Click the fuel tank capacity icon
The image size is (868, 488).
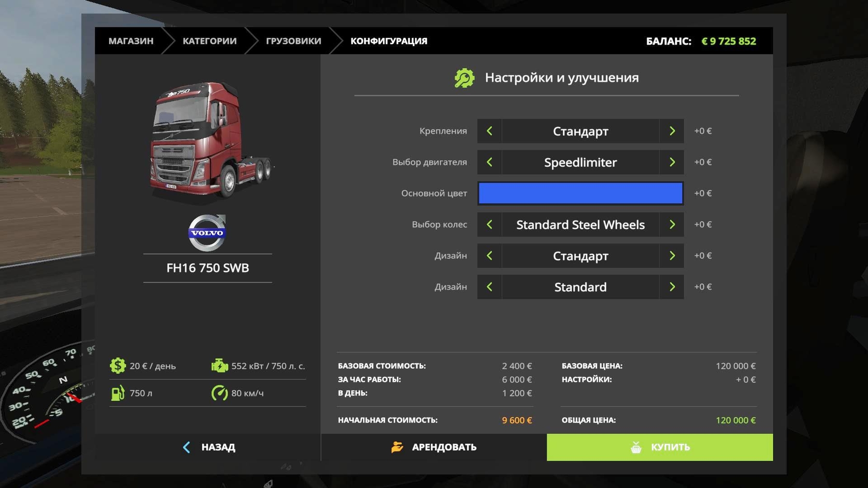click(x=118, y=393)
